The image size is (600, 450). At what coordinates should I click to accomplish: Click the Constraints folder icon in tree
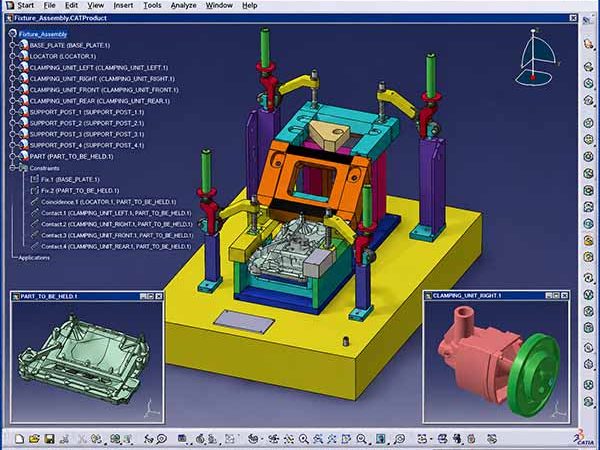24,168
